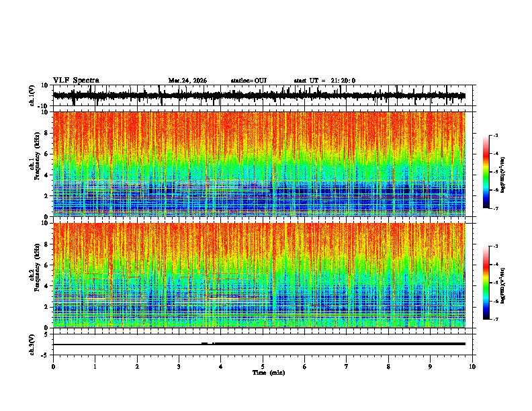
Task: Click time axis tick label "9"
Action: [x=430, y=367]
